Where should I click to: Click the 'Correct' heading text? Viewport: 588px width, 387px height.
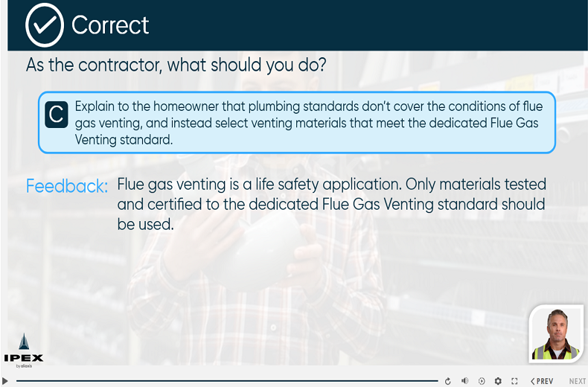110,25
